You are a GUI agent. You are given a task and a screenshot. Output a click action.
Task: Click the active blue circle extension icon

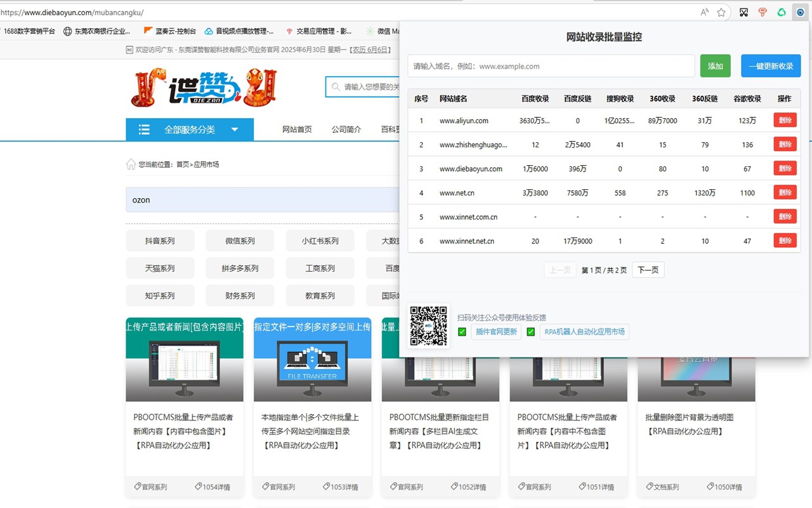click(800, 12)
